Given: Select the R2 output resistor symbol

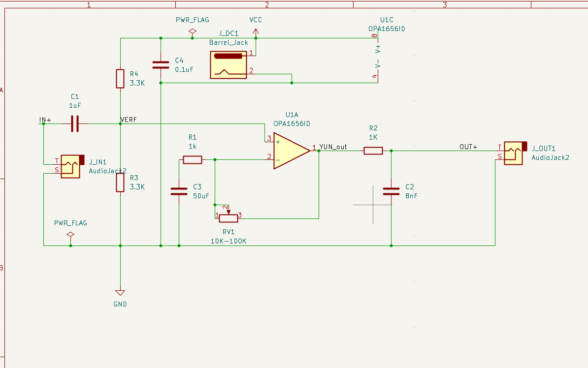Looking at the screenshot, I should (373, 151).
